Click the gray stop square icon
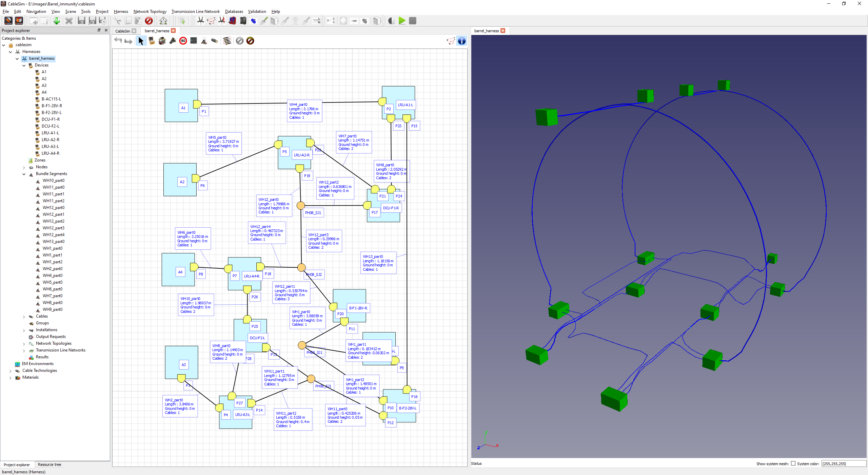Viewport: 868px width, 475px height. [x=413, y=21]
